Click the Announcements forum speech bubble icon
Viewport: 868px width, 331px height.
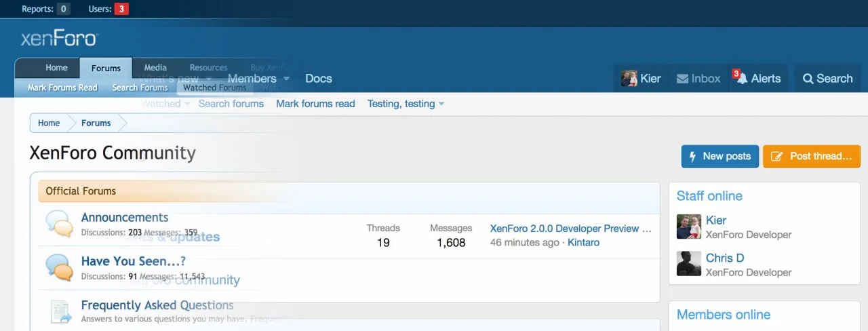(x=59, y=225)
